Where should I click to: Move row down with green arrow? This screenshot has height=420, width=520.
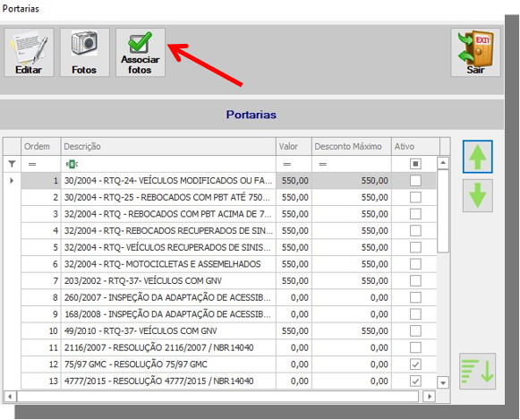click(478, 196)
